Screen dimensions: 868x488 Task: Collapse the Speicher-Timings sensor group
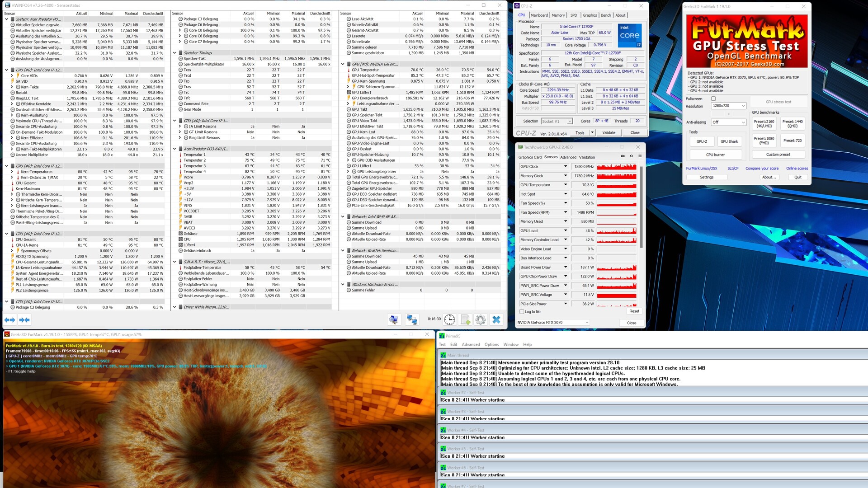(175, 53)
